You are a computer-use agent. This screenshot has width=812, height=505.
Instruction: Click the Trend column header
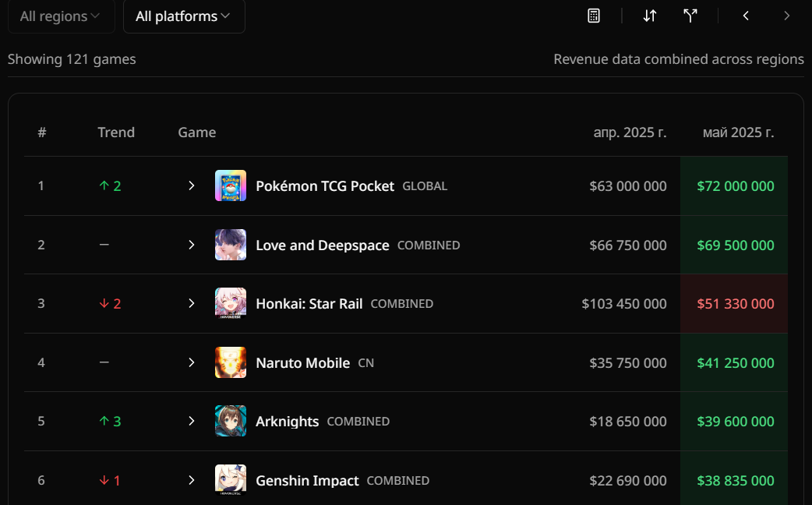point(116,132)
